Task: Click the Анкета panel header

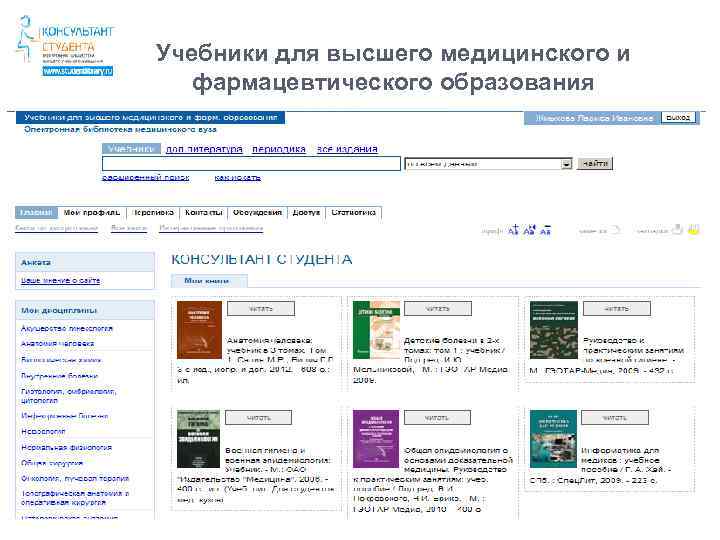Action: pyautogui.click(x=85, y=262)
